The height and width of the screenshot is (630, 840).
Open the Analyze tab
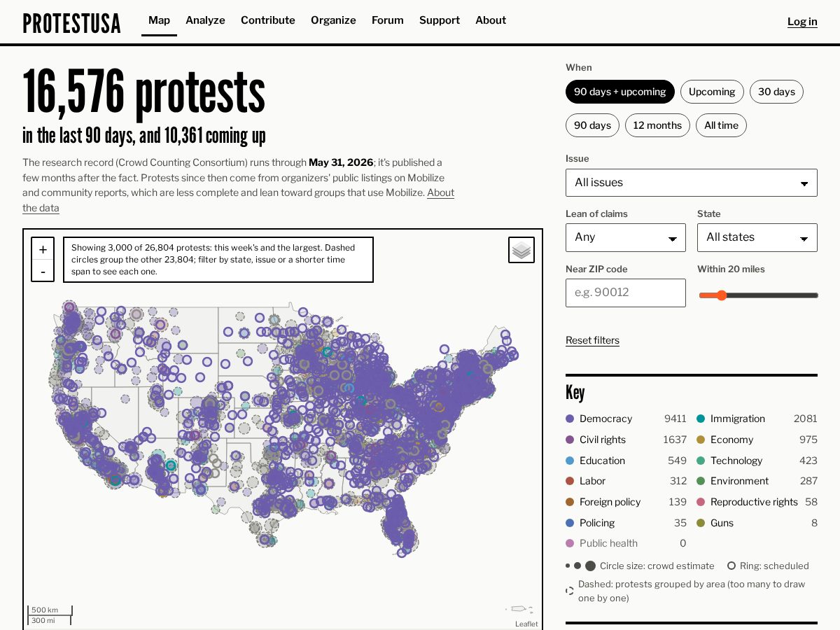point(205,20)
